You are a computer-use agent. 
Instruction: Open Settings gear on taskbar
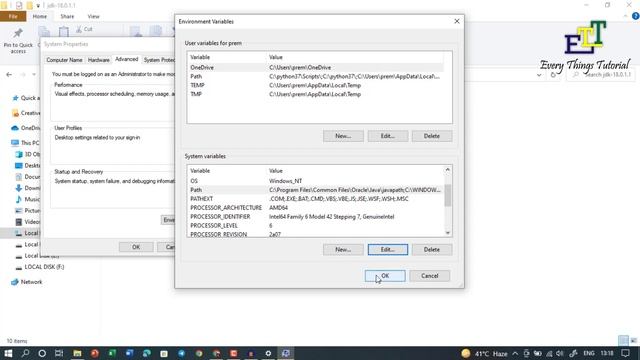click(x=268, y=353)
